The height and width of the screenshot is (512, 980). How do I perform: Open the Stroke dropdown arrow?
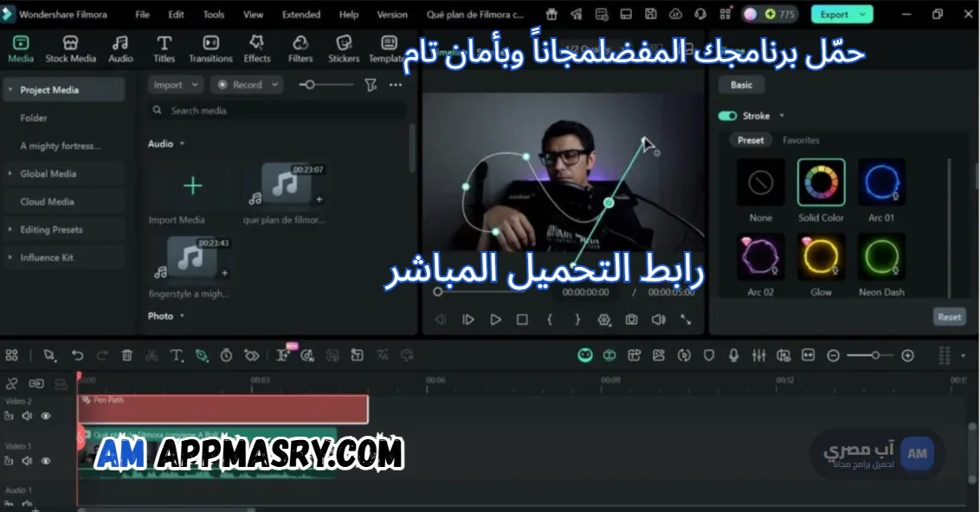point(781,115)
